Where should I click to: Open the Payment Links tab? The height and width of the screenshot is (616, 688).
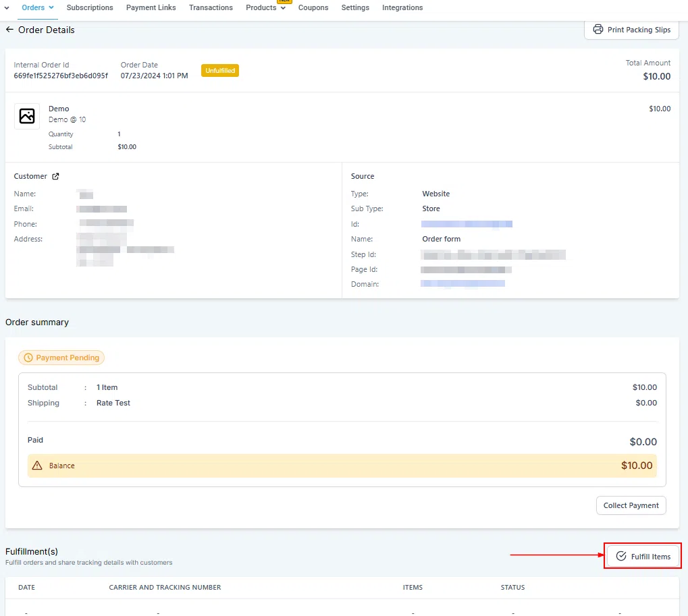click(x=151, y=7)
